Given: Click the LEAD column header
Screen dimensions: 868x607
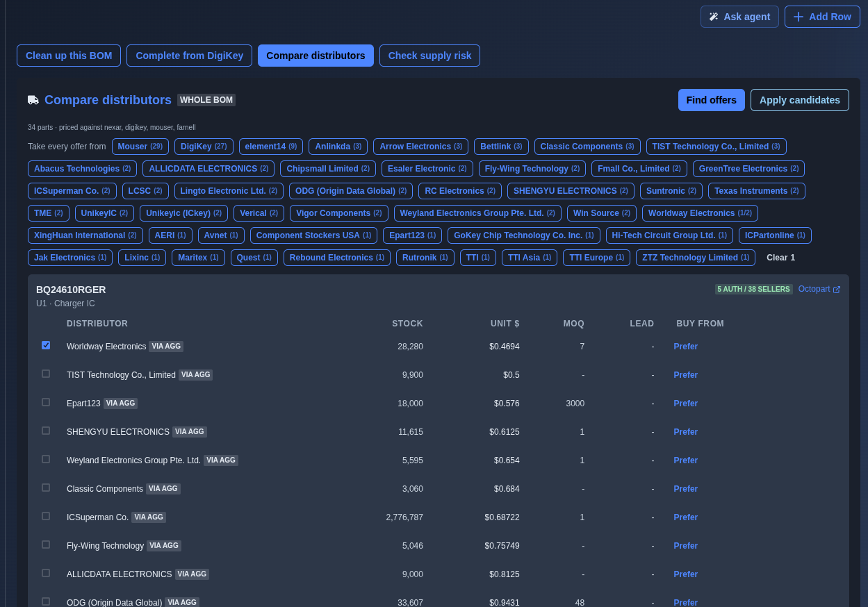Looking at the screenshot, I should tap(642, 324).
